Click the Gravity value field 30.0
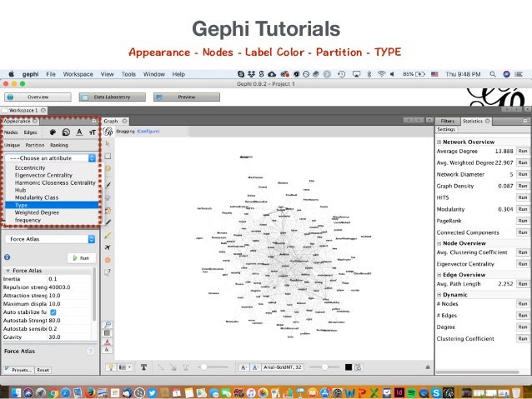This screenshot has width=532, height=399. [x=69, y=337]
